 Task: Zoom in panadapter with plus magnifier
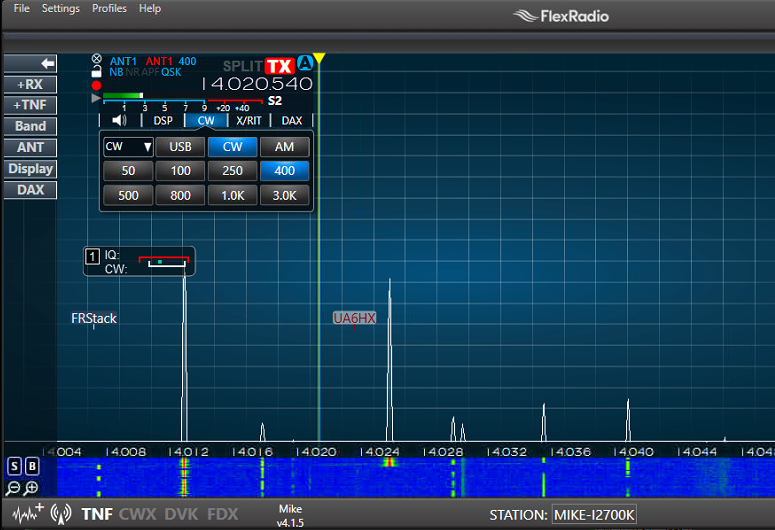pos(31,488)
